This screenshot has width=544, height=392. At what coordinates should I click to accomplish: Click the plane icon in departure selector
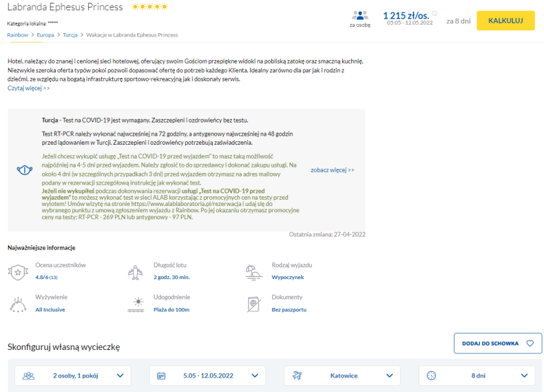point(297,375)
